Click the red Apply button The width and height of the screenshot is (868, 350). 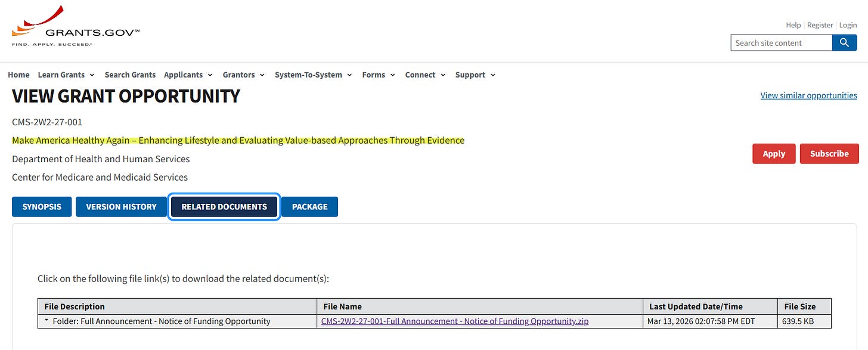[774, 153]
